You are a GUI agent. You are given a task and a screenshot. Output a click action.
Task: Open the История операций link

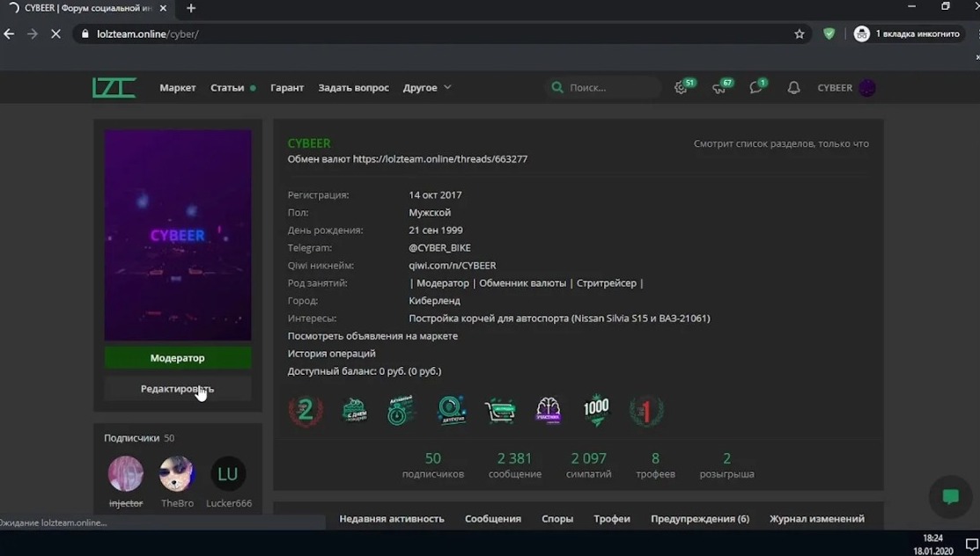[332, 354]
